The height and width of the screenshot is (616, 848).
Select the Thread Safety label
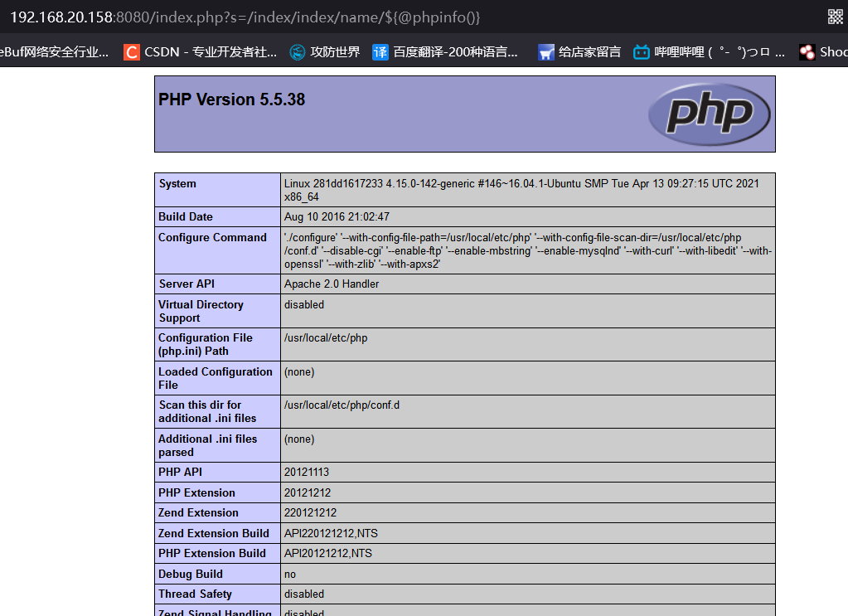pyautogui.click(x=196, y=594)
